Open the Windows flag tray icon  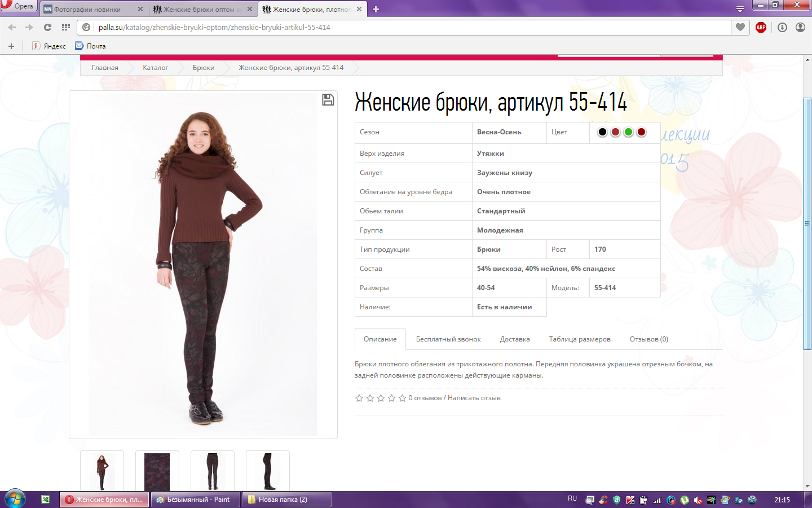[725, 500]
